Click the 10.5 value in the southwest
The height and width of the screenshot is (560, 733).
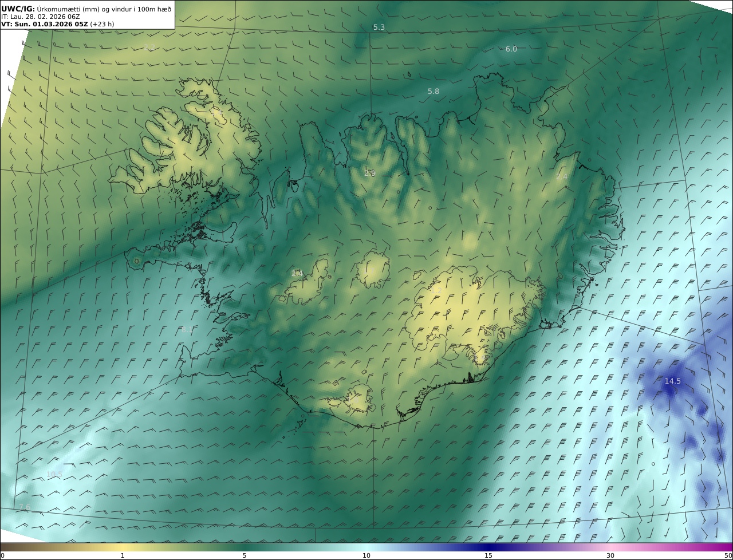coord(54,474)
